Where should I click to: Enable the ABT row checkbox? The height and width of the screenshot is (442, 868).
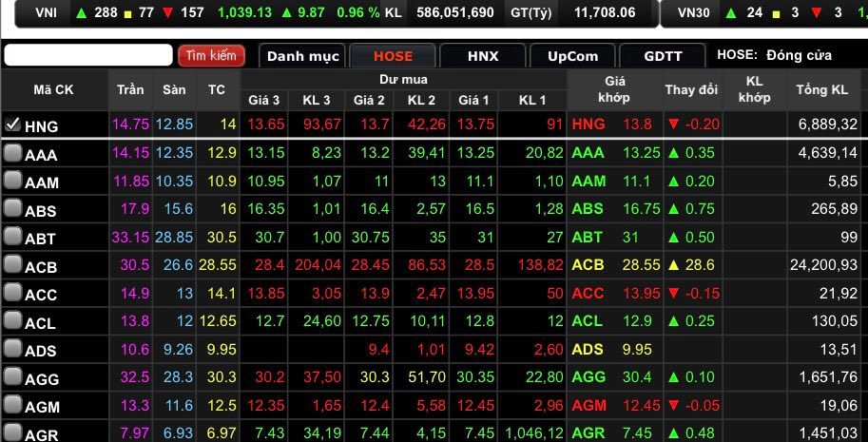point(12,238)
